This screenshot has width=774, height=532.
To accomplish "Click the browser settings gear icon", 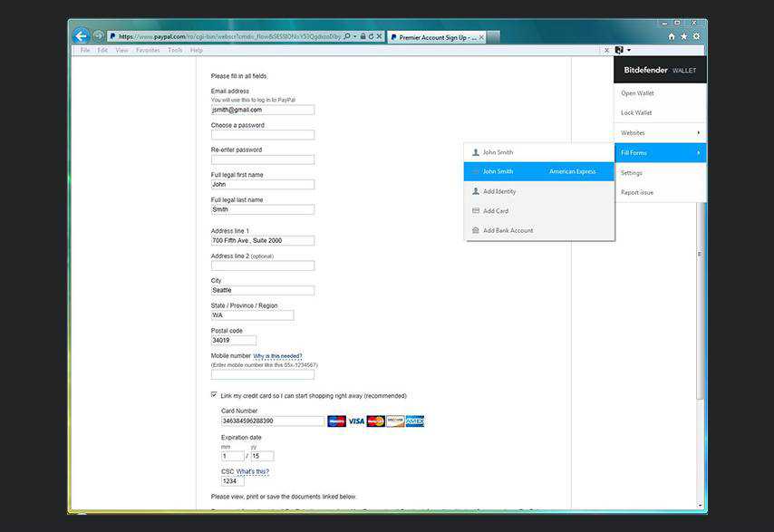I will pyautogui.click(x=696, y=36).
